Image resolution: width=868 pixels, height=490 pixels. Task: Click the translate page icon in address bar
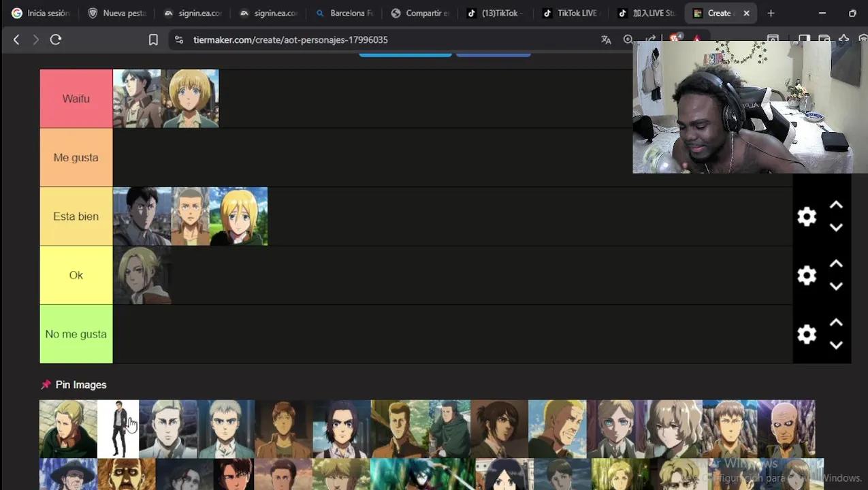click(x=606, y=39)
